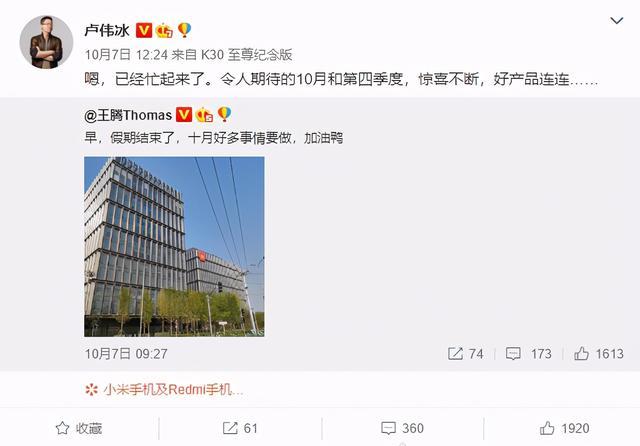
Task: Click the balloon badge beside 卢伟冰
Action: 184,30
